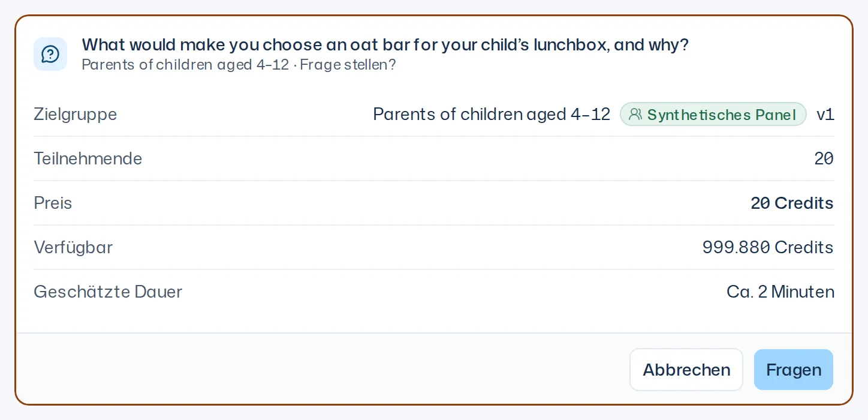Click the Teilnehmende row label
The image size is (868, 420).
88,158
